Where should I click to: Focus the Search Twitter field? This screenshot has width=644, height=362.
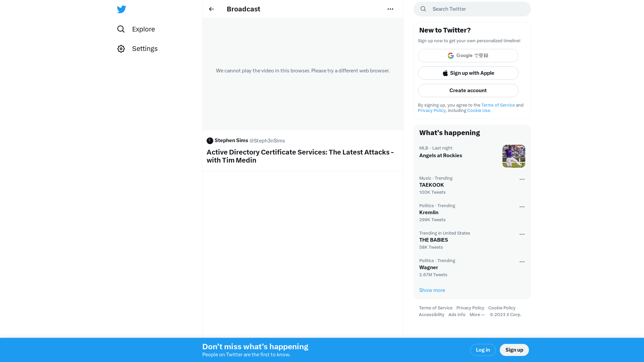tap(472, 9)
